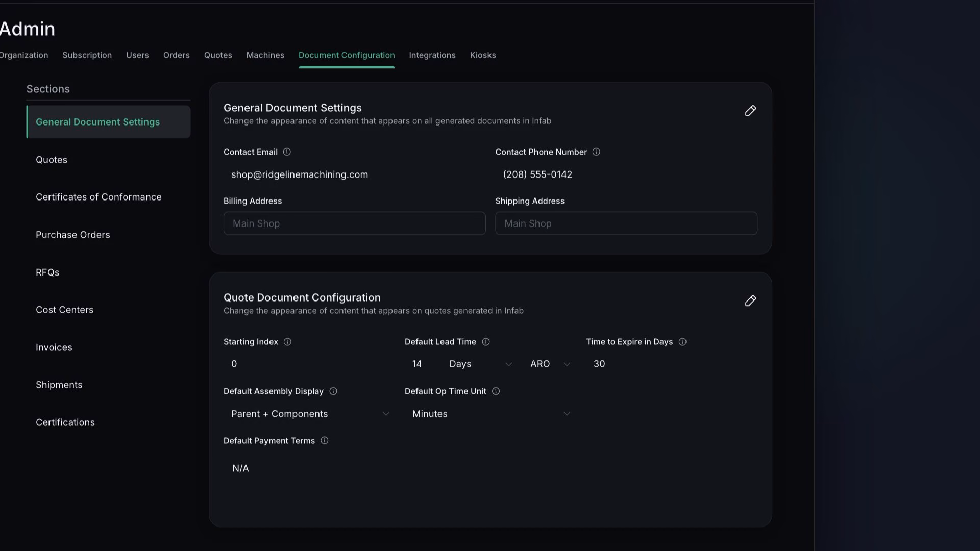
Task: Click the payment terms value N/A
Action: pyautogui.click(x=240, y=468)
